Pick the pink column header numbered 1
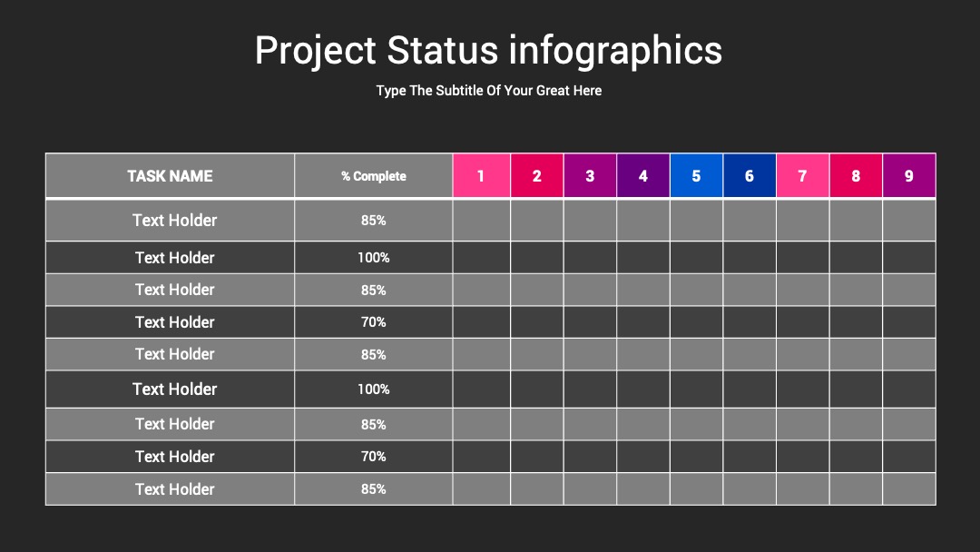 pyautogui.click(x=481, y=175)
